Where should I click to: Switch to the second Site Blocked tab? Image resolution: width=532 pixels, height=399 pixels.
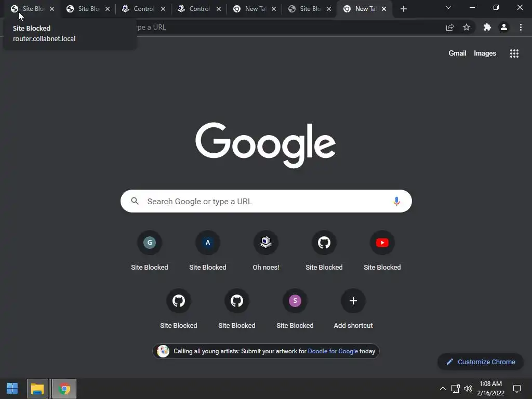coord(88,9)
